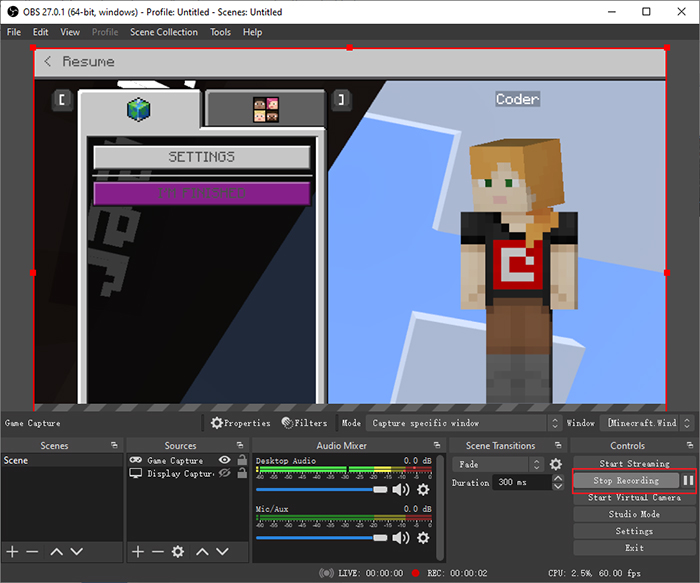Hide the Game Capture source

click(x=225, y=460)
